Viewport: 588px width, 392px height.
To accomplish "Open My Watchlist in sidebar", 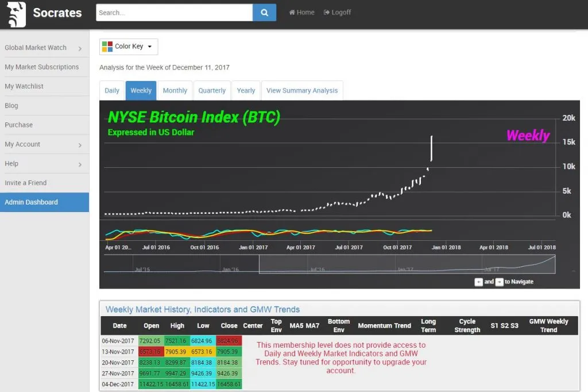I will click(x=24, y=86).
